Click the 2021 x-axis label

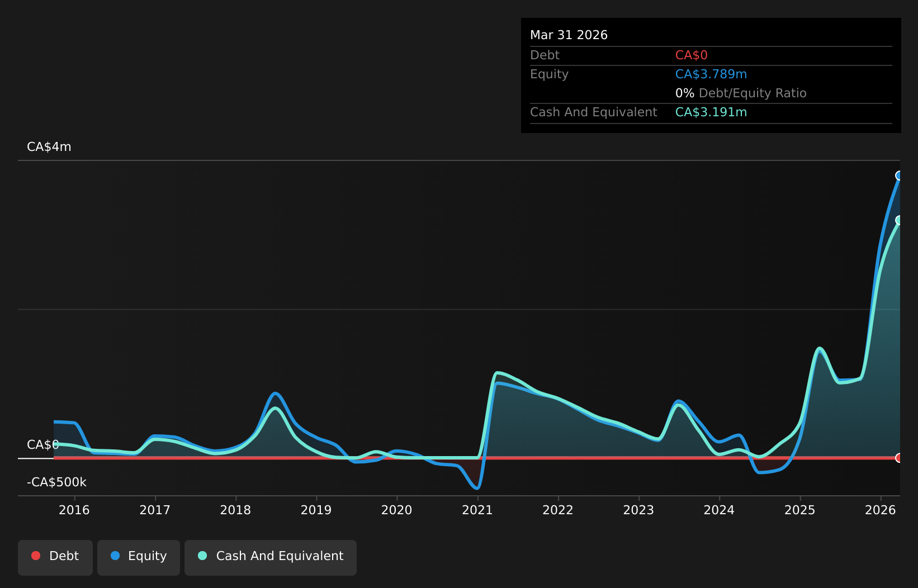point(477,510)
